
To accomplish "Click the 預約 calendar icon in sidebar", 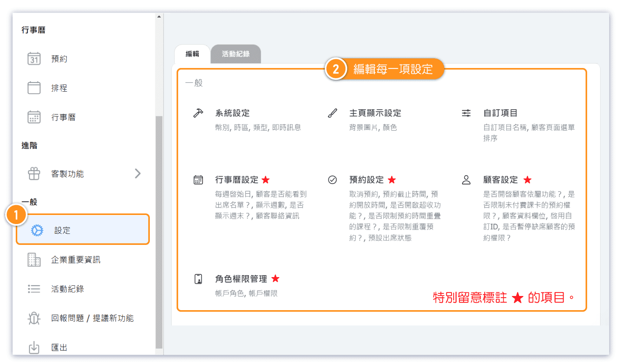I will (x=34, y=59).
